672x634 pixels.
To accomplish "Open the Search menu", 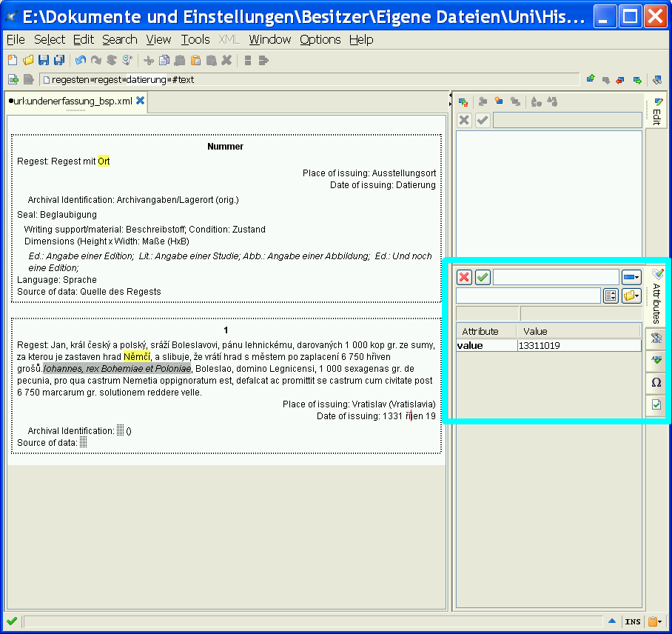I will tap(120, 39).
